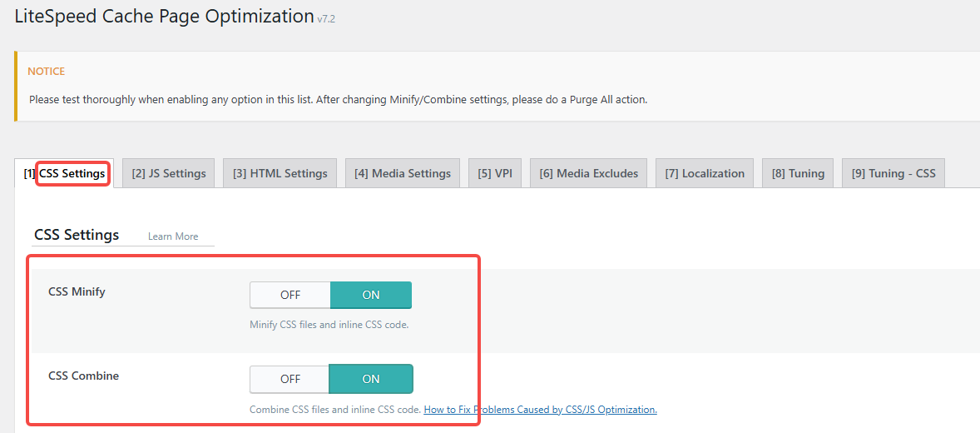Image resolution: width=980 pixels, height=433 pixels.
Task: Select the Media Settings tab
Action: pos(402,173)
